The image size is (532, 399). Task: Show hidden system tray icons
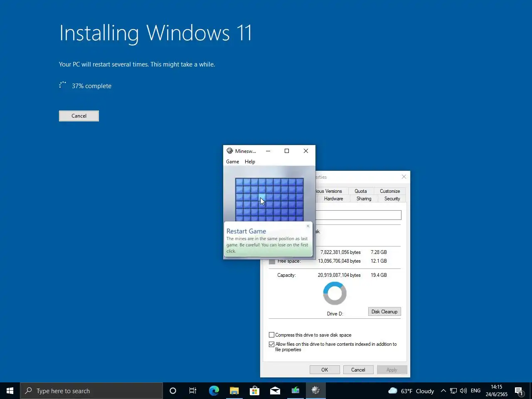tap(443, 391)
